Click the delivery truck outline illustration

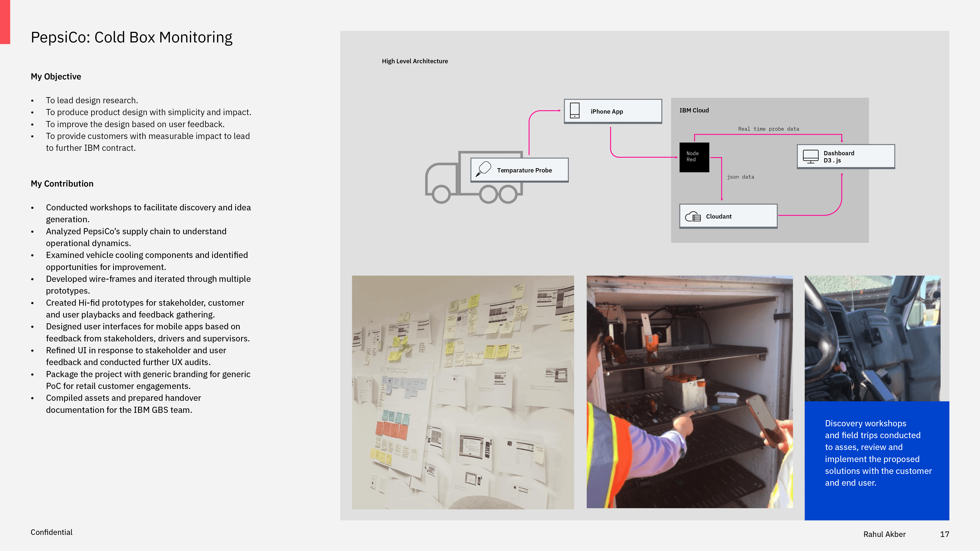pyautogui.click(x=441, y=182)
